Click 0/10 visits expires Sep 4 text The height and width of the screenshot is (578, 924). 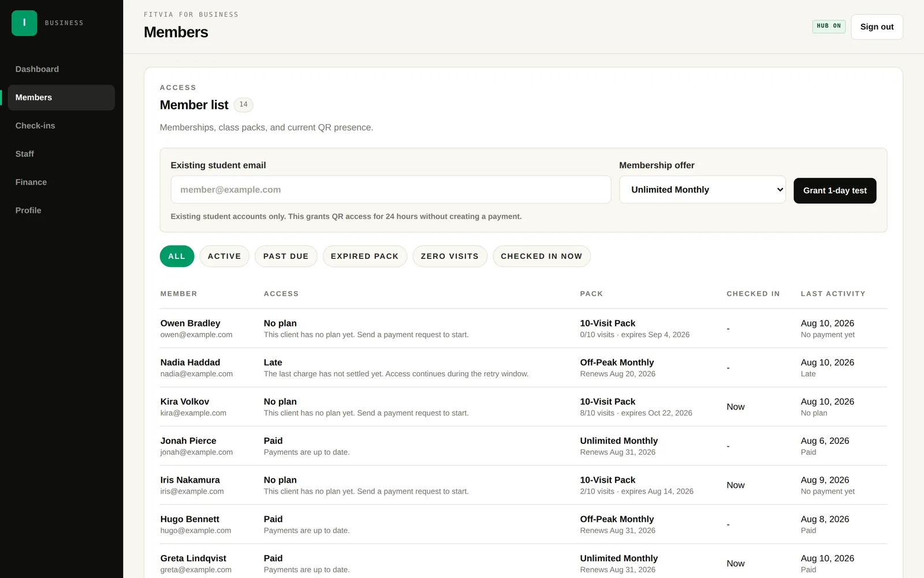tap(635, 335)
